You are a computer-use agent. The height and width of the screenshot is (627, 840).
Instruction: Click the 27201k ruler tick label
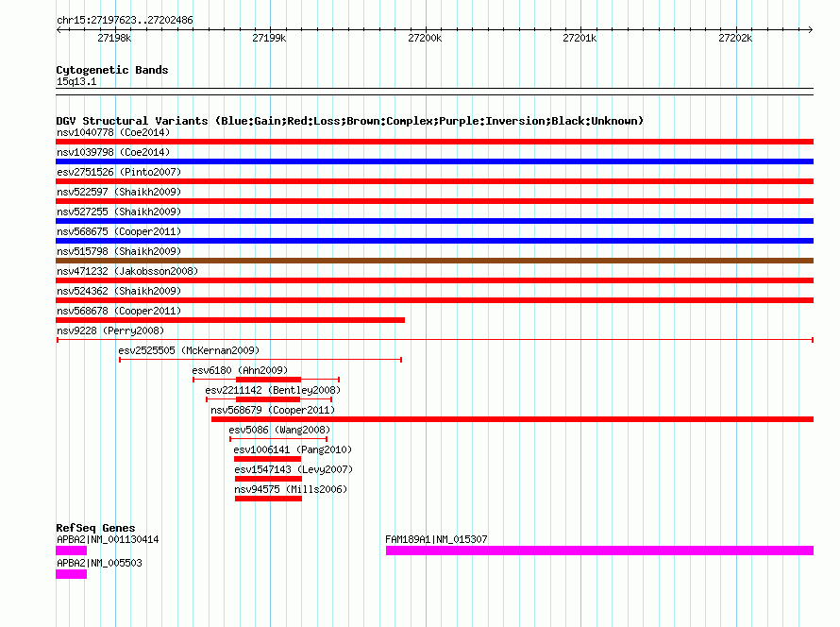pos(580,38)
